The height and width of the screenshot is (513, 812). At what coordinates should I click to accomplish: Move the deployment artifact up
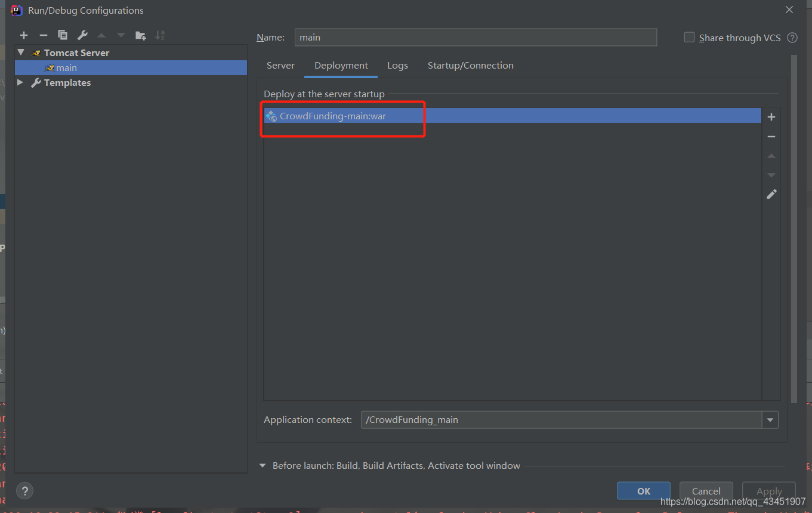click(771, 156)
